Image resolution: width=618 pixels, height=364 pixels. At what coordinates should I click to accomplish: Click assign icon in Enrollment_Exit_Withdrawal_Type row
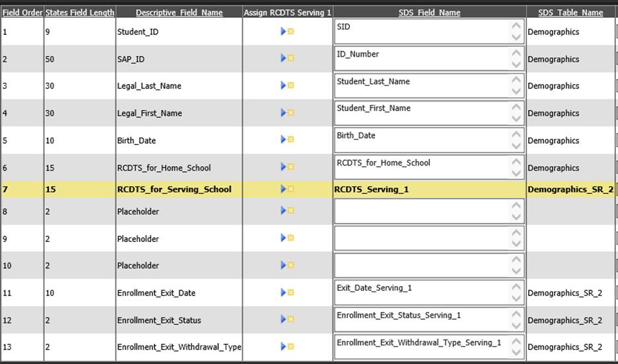[287, 347]
